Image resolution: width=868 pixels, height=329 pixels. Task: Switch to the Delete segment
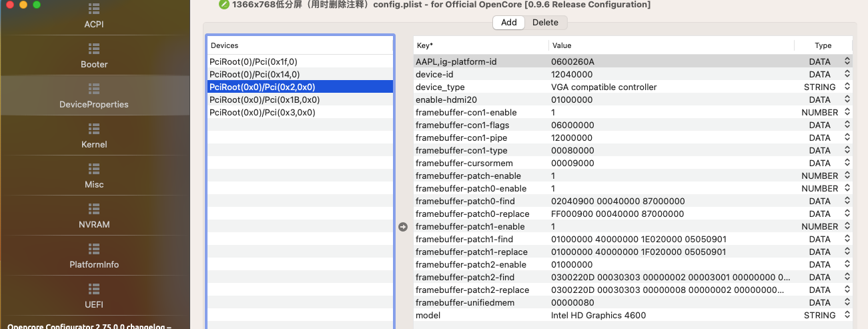(x=545, y=23)
